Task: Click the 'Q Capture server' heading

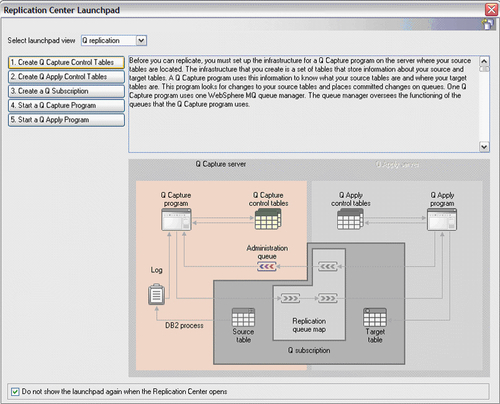Action: tap(221, 164)
